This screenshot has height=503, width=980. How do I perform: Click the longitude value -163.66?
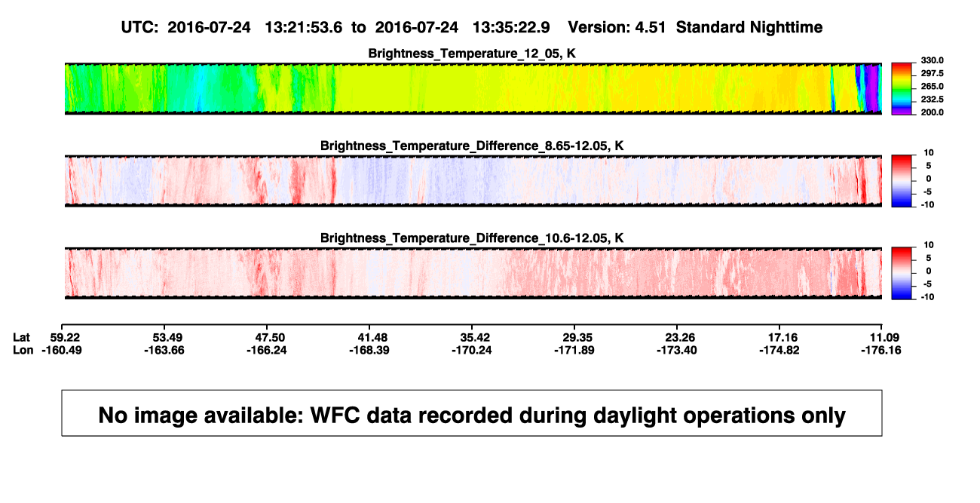164,350
